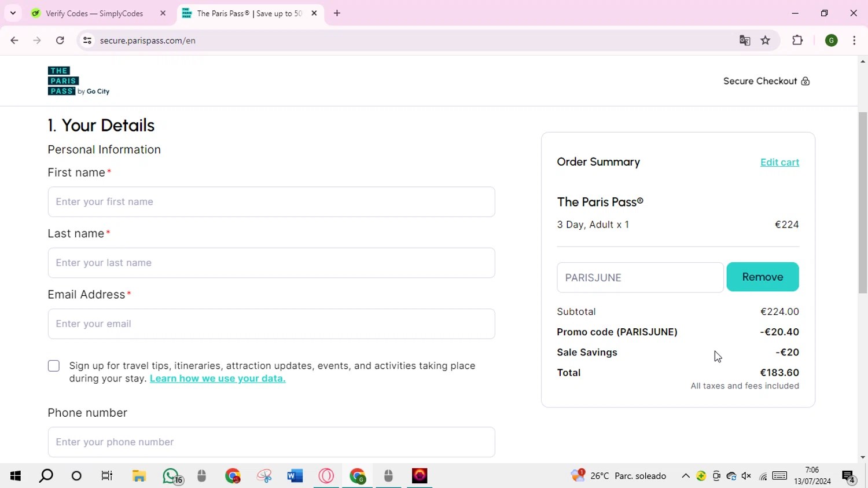Open the Wi-Fi network tray icon

[x=763, y=476]
